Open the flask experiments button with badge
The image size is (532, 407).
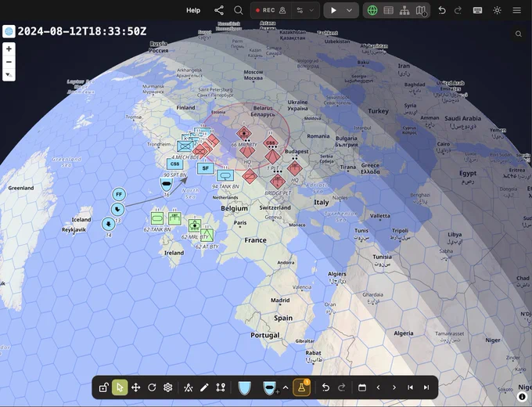[302, 387]
